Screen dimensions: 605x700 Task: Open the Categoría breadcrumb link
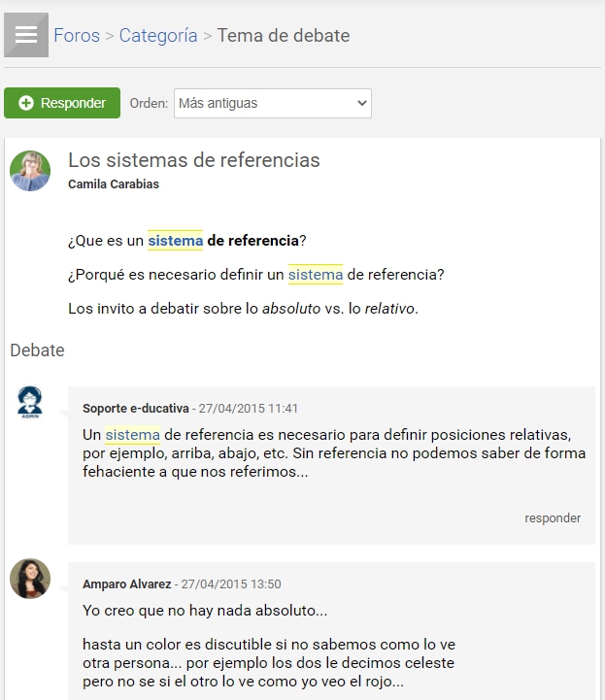(x=158, y=36)
